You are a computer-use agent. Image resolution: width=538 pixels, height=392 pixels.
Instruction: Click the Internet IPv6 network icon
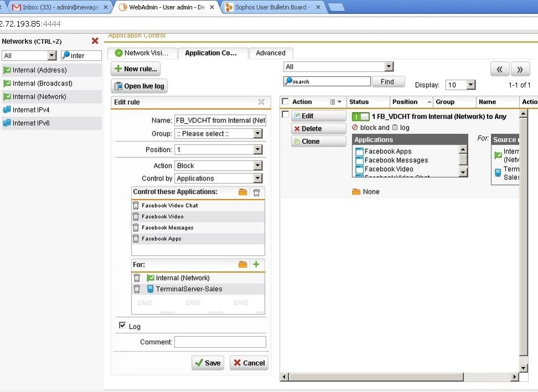click(7, 123)
